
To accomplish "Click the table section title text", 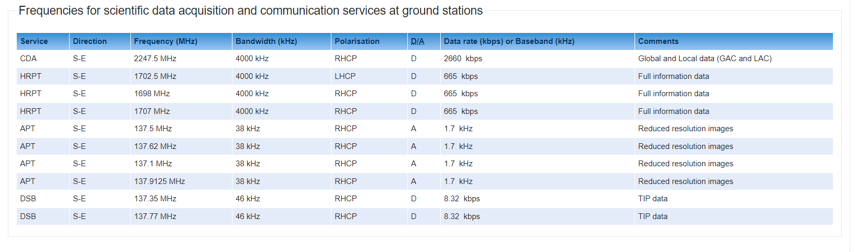I will click(x=251, y=10).
